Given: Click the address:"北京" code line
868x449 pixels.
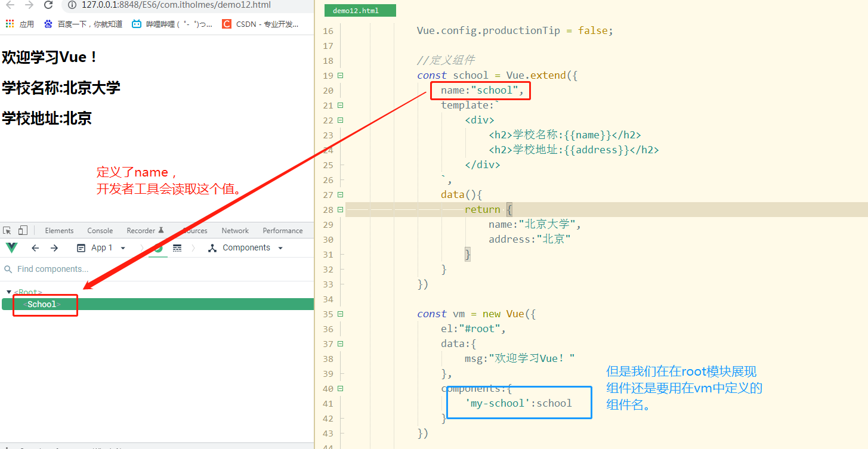Looking at the screenshot, I should coord(530,239).
